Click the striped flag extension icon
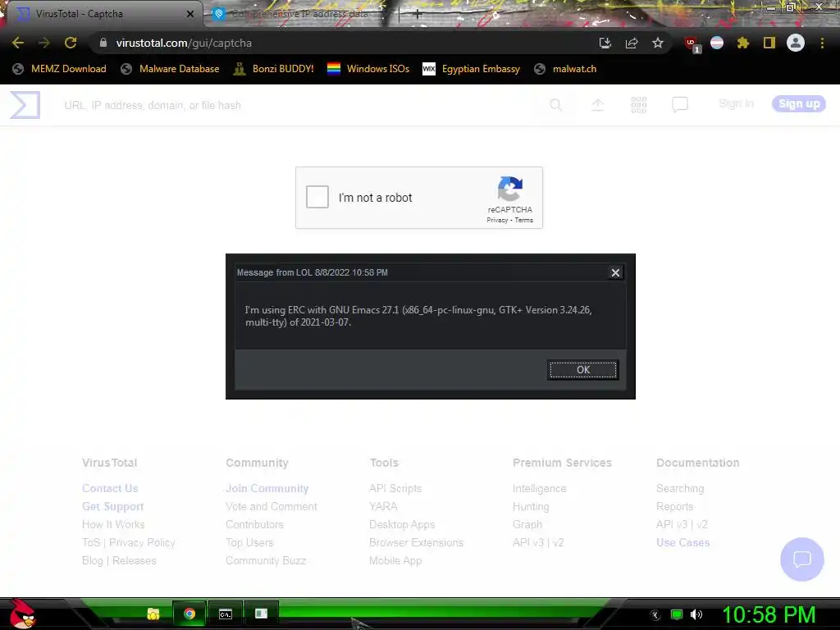This screenshot has height=630, width=840. tap(717, 43)
